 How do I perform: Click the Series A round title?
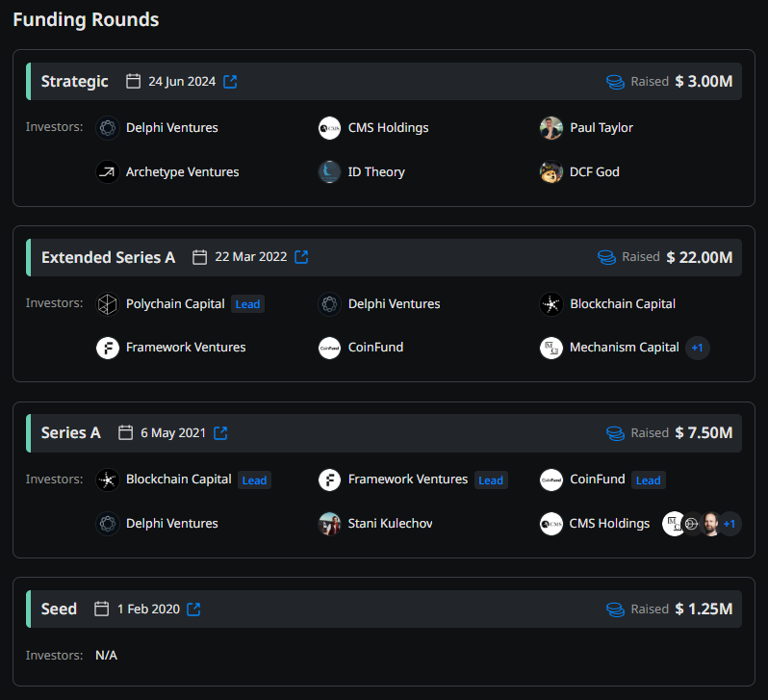[x=71, y=433]
